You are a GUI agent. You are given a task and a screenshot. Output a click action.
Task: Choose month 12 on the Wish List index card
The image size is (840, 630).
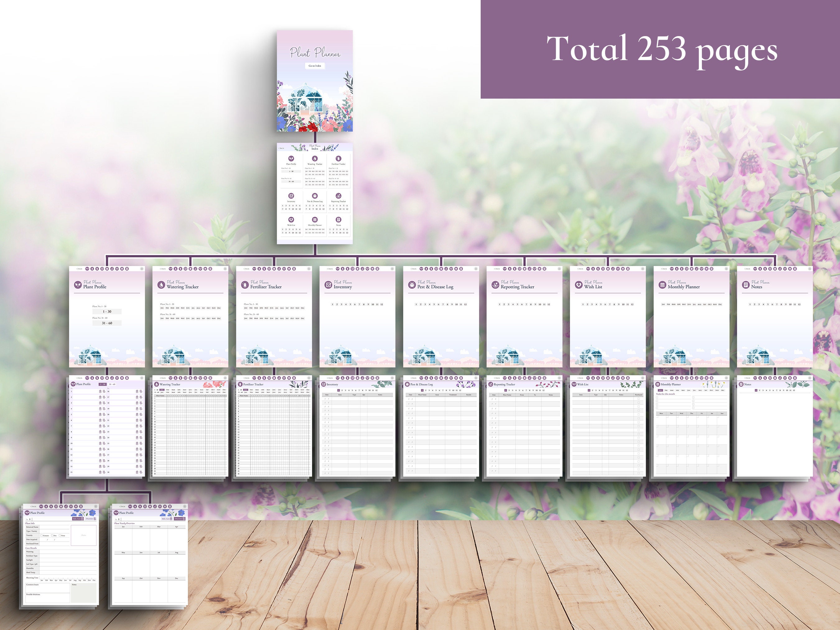(300, 232)
